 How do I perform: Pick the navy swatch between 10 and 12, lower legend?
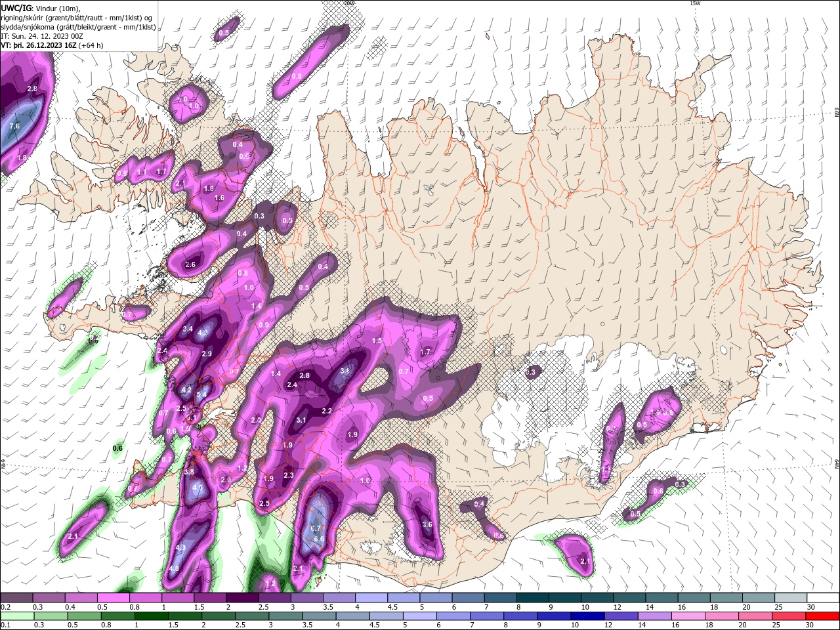[x=586, y=616]
